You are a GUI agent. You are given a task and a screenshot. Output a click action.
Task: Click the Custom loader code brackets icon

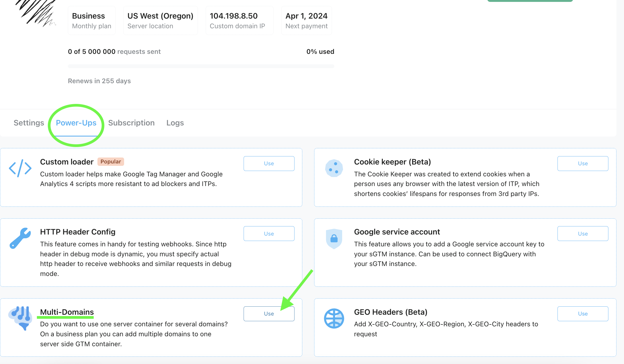click(x=20, y=168)
